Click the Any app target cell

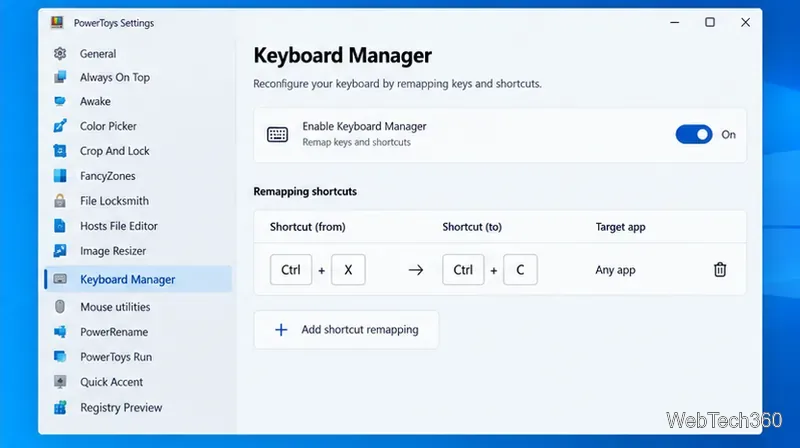point(615,270)
